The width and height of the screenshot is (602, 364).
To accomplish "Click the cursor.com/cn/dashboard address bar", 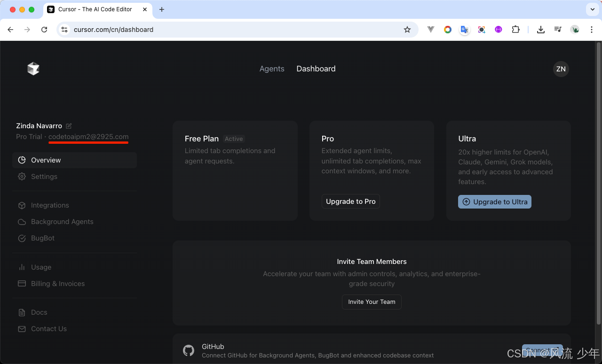I will click(238, 30).
